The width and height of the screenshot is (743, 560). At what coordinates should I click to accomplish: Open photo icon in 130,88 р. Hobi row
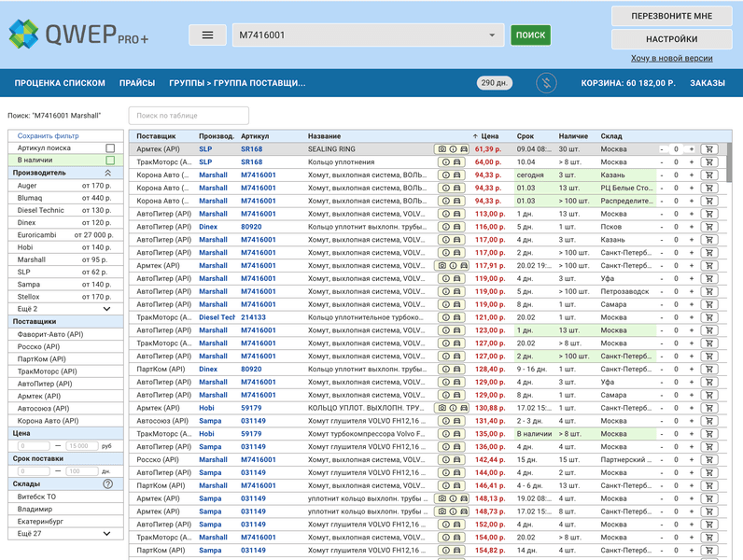pyautogui.click(x=442, y=408)
